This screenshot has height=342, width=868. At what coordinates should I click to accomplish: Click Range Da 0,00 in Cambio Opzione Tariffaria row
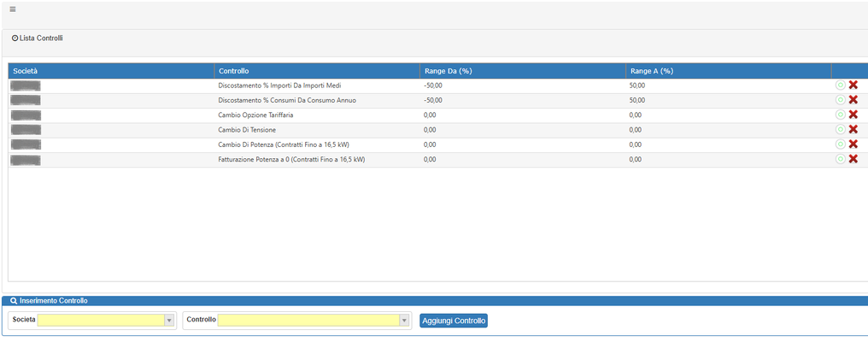coord(430,115)
